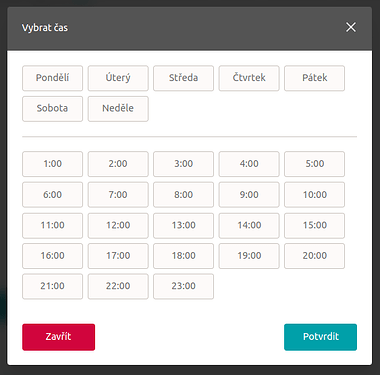The height and width of the screenshot is (375, 380).
Task: Select the Pondělí day button
Action: (52, 78)
